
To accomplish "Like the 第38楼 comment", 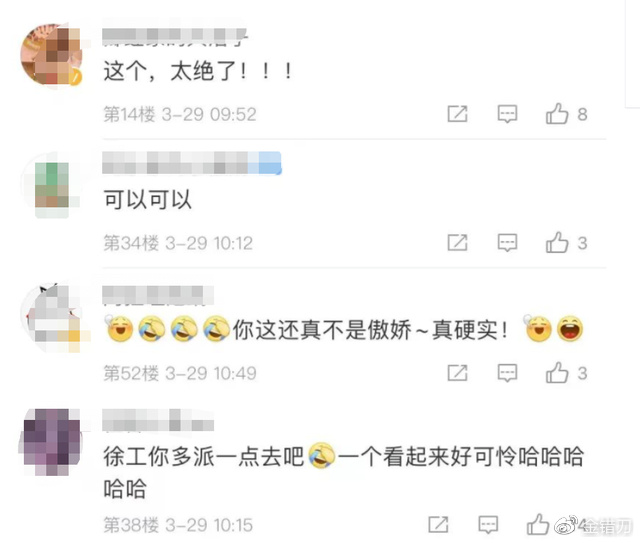I will click(538, 524).
